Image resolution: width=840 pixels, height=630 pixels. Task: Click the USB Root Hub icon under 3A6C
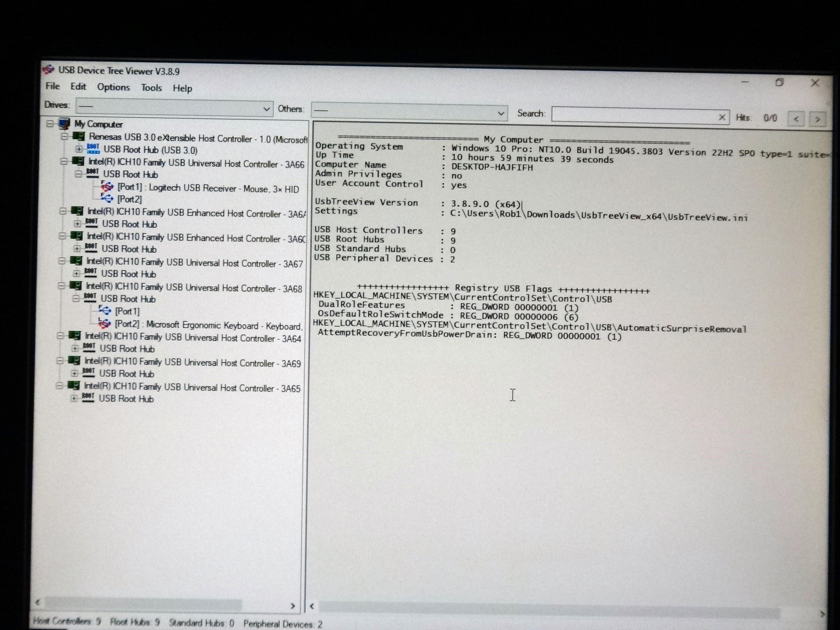tap(91, 248)
